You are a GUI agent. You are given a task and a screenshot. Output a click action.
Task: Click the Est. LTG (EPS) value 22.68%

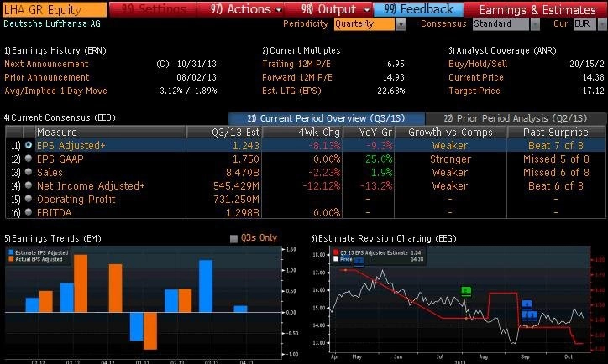tap(390, 91)
